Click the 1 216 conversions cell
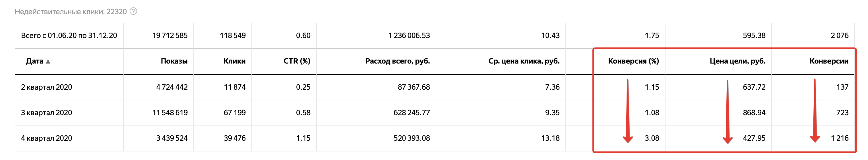Viewport: 868px width, 160px height. pos(839,138)
